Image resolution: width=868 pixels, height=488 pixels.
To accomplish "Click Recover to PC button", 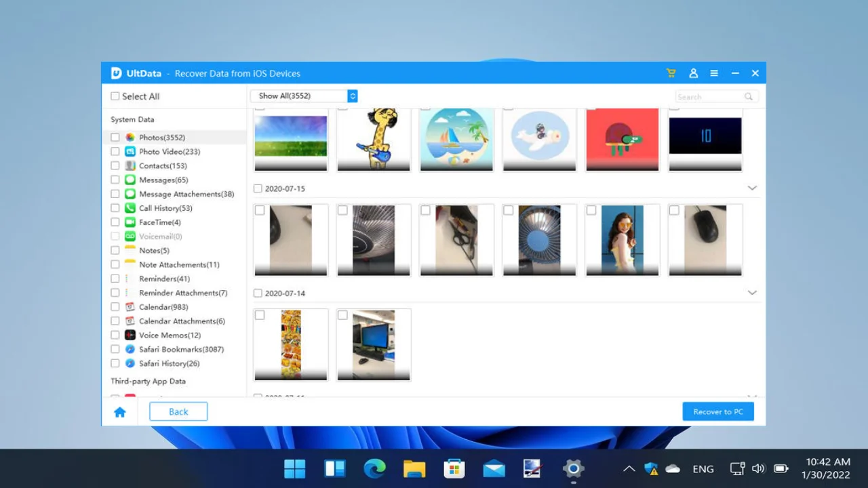I will (718, 411).
